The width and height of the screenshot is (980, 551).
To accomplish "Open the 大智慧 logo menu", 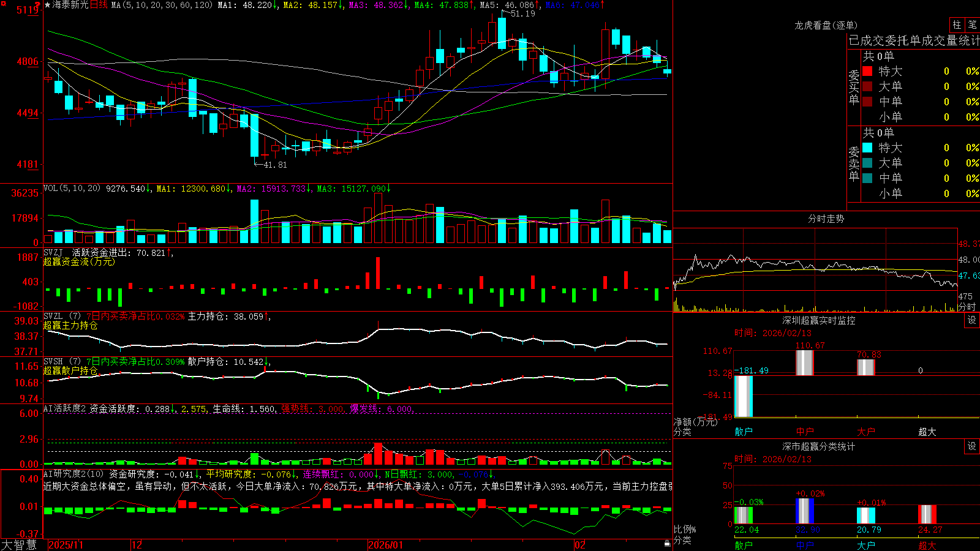I will pyautogui.click(x=19, y=544).
